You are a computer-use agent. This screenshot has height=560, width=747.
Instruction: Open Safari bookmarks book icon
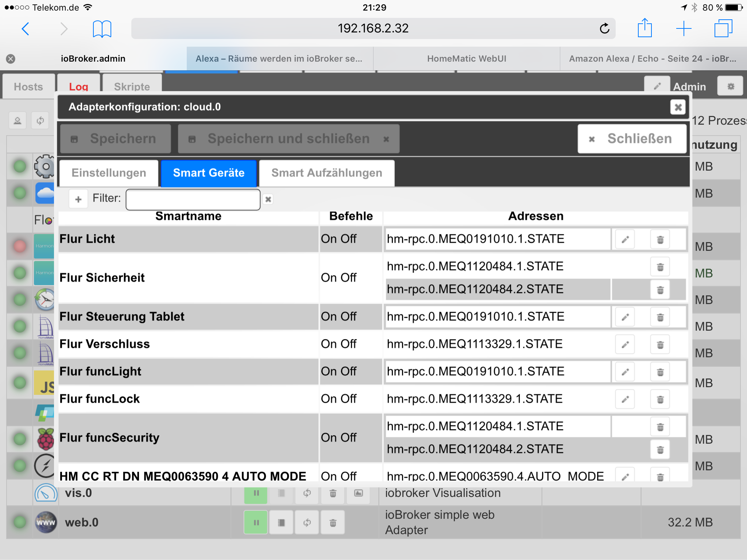click(x=102, y=29)
